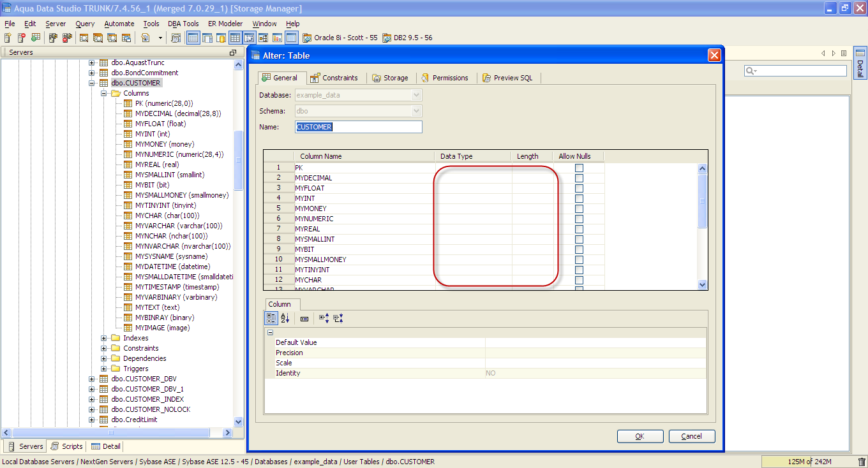The height and width of the screenshot is (468, 868).
Task: Click into the Name field containing CUSTOMER
Action: (359, 127)
